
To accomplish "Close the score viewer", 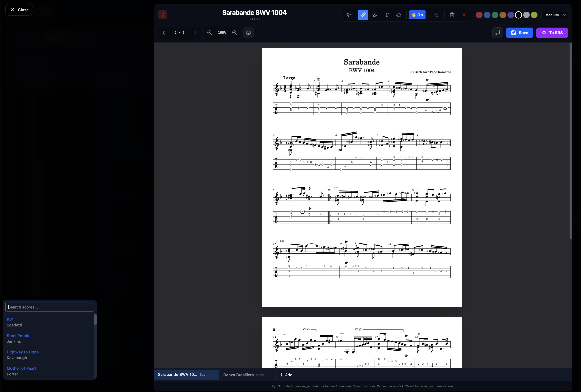I will tap(19, 10).
